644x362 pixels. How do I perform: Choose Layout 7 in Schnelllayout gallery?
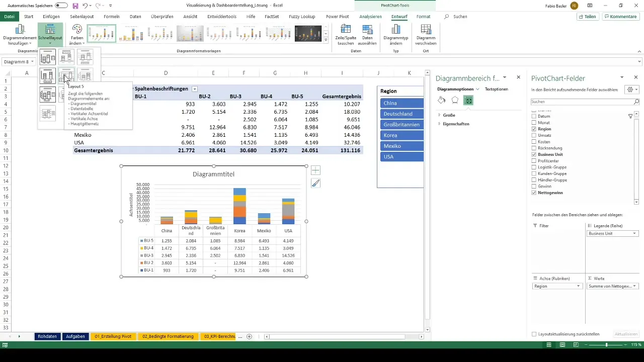coord(48,94)
